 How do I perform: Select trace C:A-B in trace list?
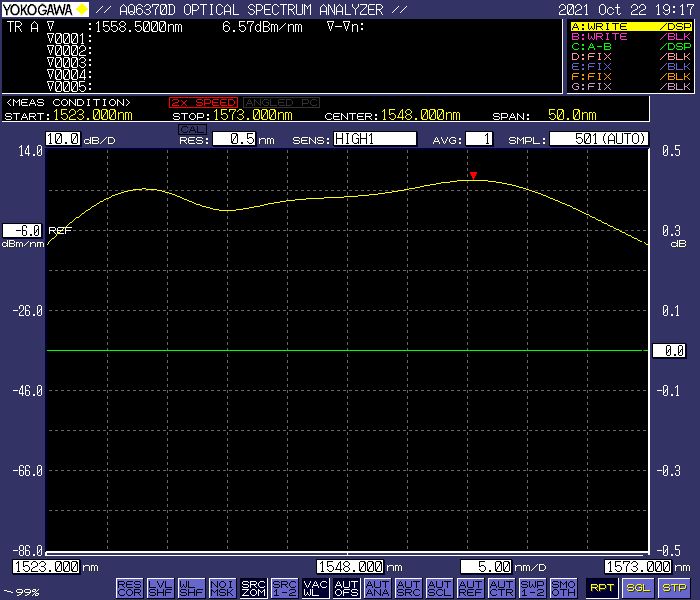point(630,47)
